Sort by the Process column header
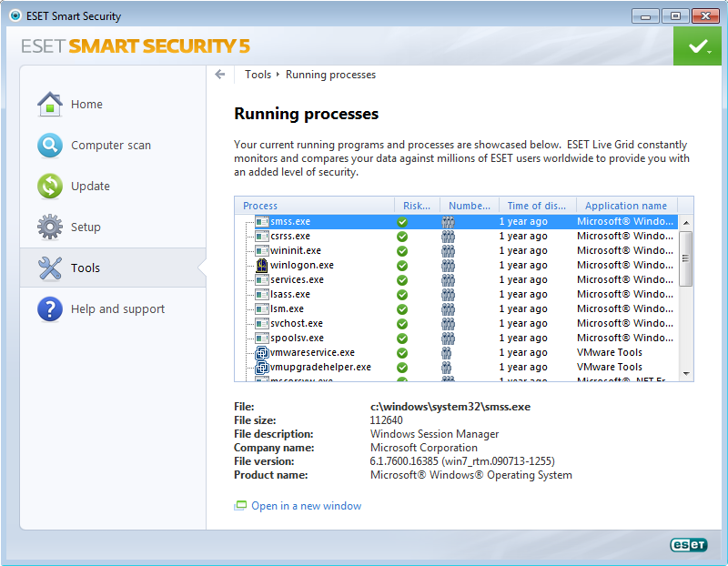728x566 pixels. click(315, 206)
